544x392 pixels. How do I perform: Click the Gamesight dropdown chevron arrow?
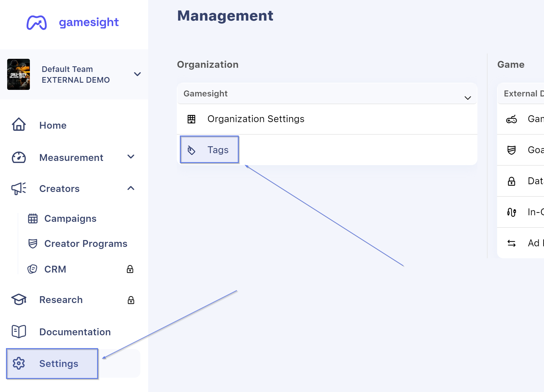pos(468,98)
